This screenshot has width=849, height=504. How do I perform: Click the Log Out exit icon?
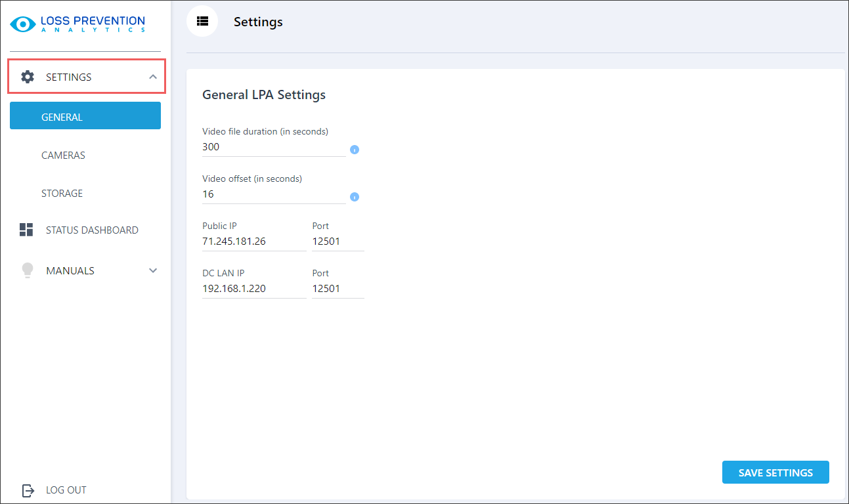pos(28,490)
